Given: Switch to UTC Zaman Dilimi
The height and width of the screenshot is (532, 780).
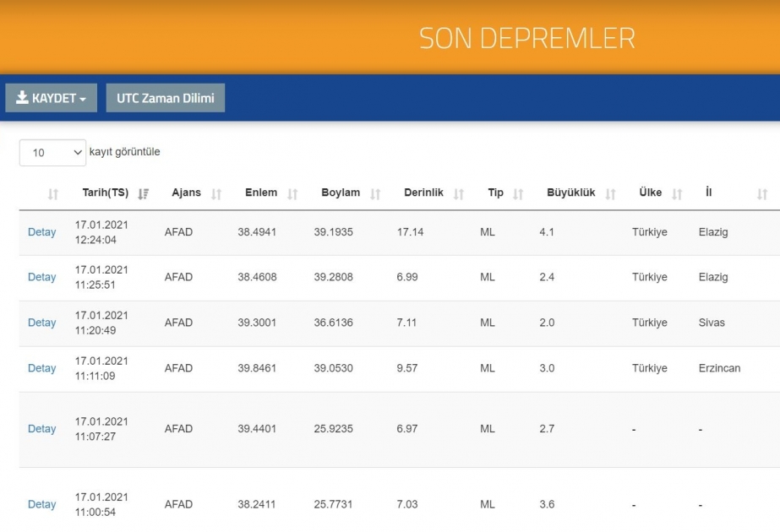Looking at the screenshot, I should 165,98.
